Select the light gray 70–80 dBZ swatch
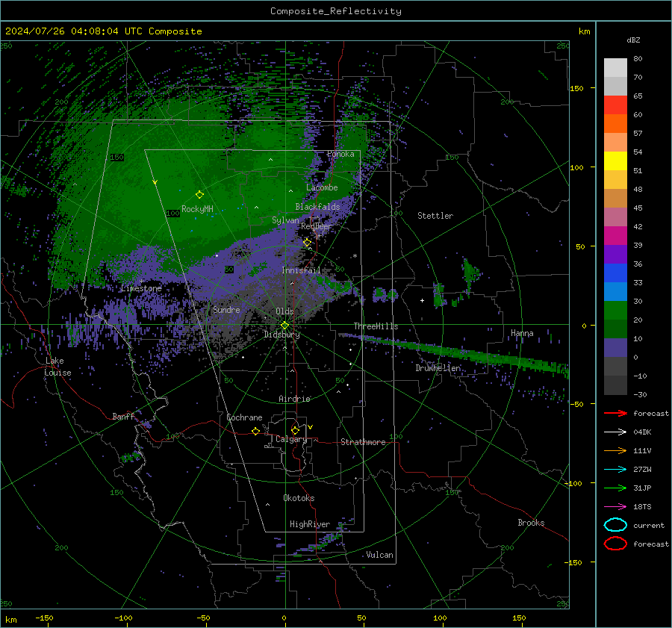The width and height of the screenshot is (672, 628). 615,68
